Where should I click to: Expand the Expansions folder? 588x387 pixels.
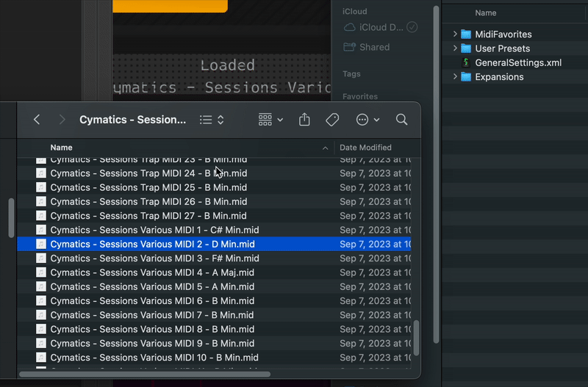(x=455, y=77)
